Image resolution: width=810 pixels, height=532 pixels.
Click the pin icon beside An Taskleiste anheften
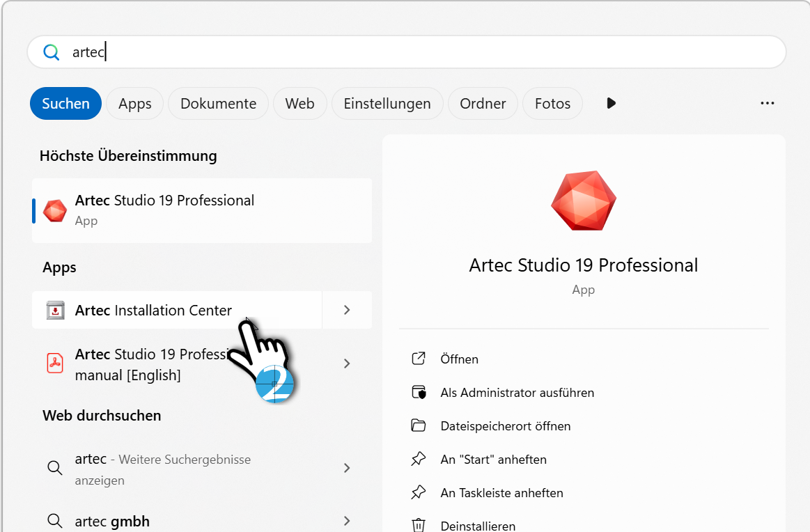419,492
